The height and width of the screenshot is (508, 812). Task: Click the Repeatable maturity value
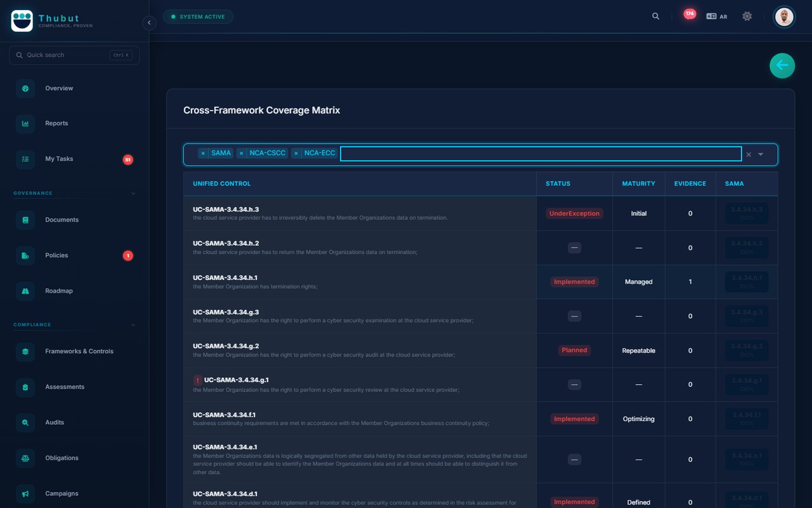click(x=638, y=351)
